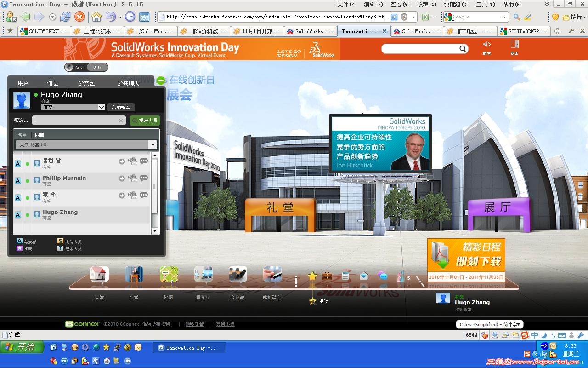The width and height of the screenshot is (588, 368).
Task: Add 종현 남 as contact with plus
Action: click(x=122, y=161)
